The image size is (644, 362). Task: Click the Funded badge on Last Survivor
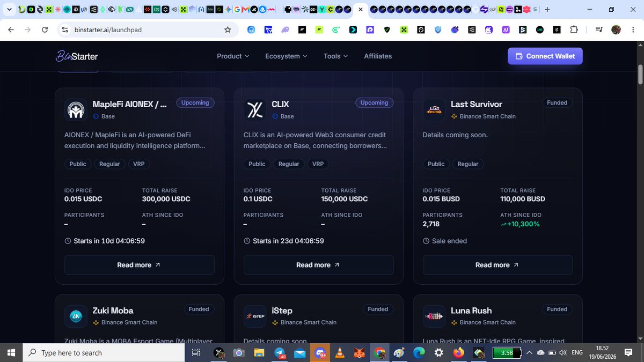point(557,102)
